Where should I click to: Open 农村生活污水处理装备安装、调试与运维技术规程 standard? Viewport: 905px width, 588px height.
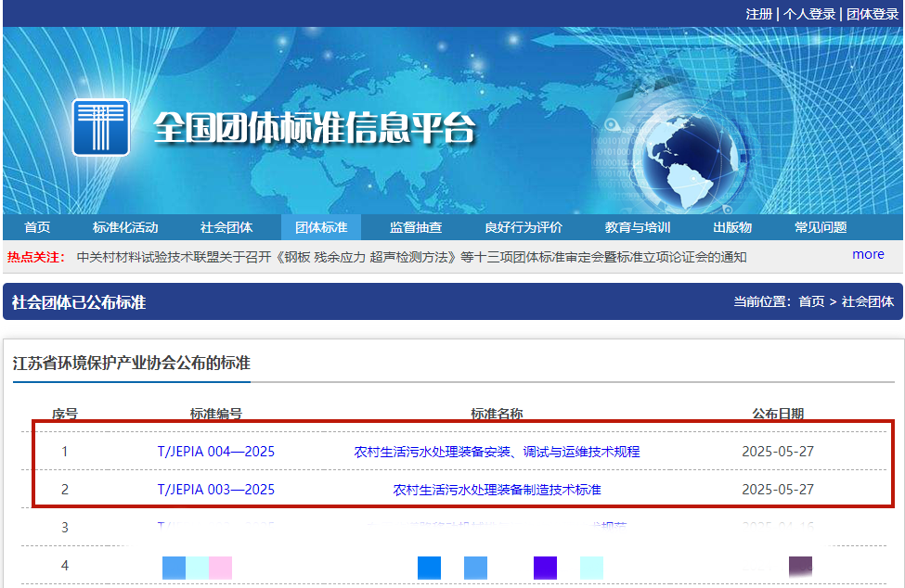coord(497,452)
